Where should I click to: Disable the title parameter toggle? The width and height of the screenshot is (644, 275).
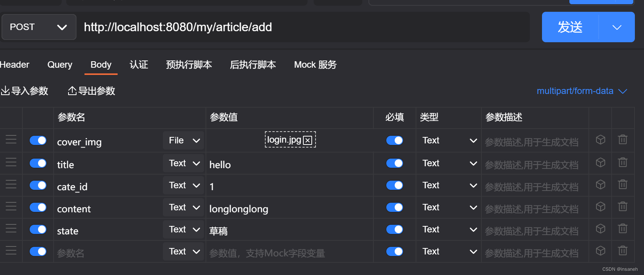click(x=38, y=163)
